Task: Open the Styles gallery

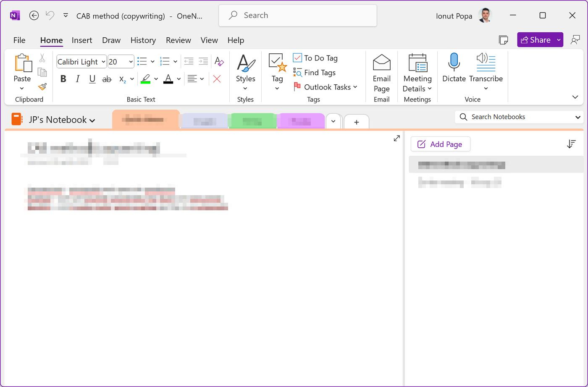Action: pos(245,72)
